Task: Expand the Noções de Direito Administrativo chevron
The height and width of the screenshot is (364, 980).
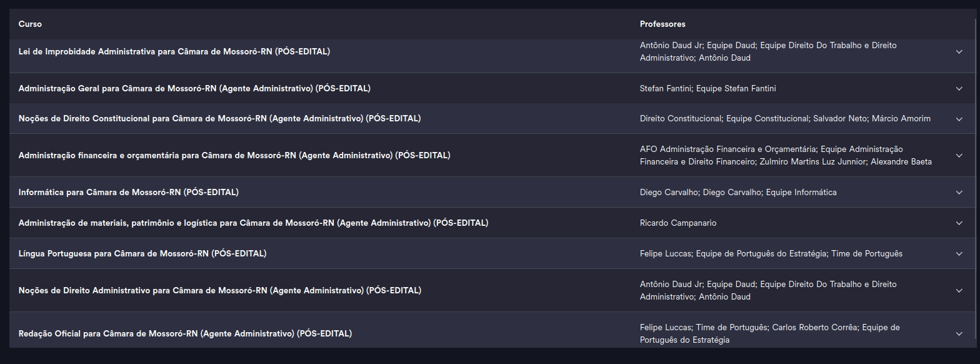Action: 959,291
